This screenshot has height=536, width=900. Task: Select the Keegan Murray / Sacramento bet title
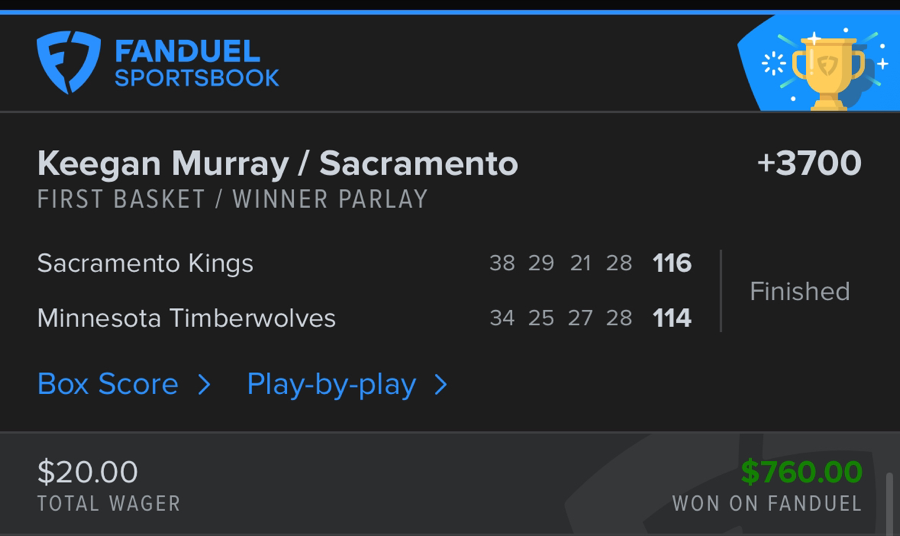pos(277,163)
